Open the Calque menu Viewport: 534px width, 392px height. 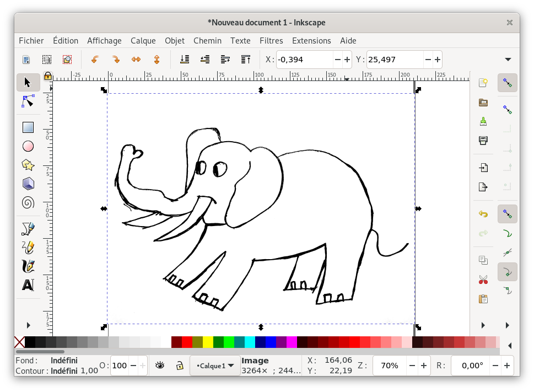point(143,41)
